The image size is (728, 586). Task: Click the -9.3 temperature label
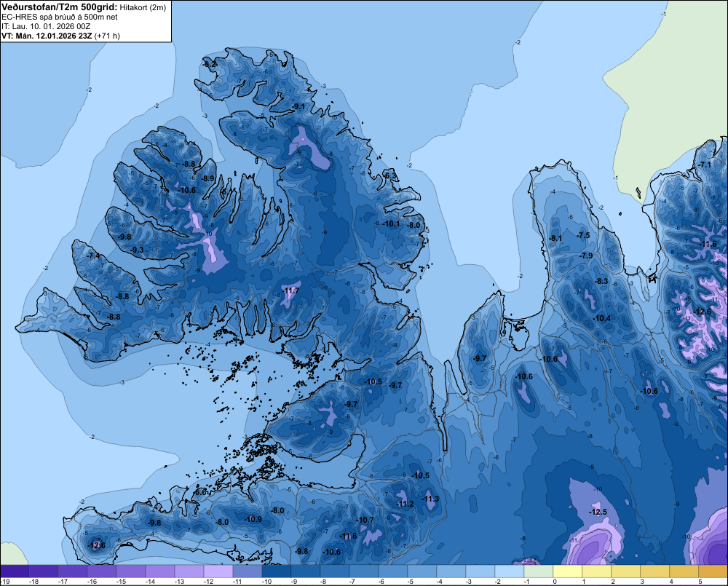[137, 250]
